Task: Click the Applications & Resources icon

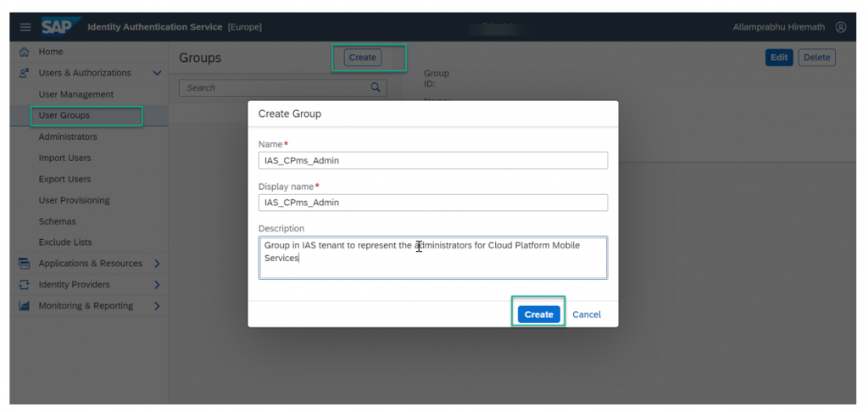Action: click(24, 264)
